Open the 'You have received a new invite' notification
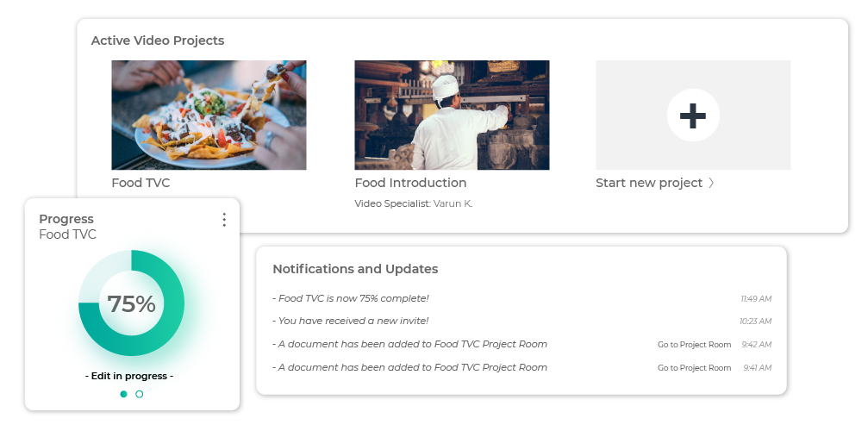This screenshot has width=868, height=431. point(351,321)
